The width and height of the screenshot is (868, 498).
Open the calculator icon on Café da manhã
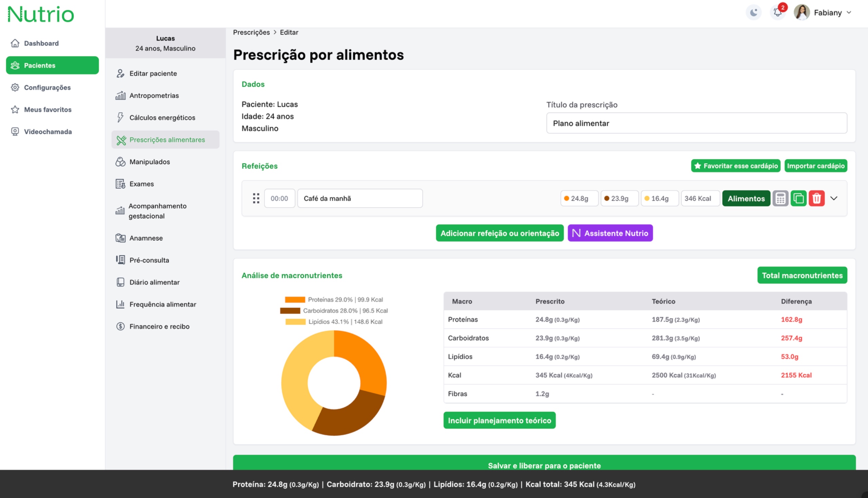click(781, 198)
